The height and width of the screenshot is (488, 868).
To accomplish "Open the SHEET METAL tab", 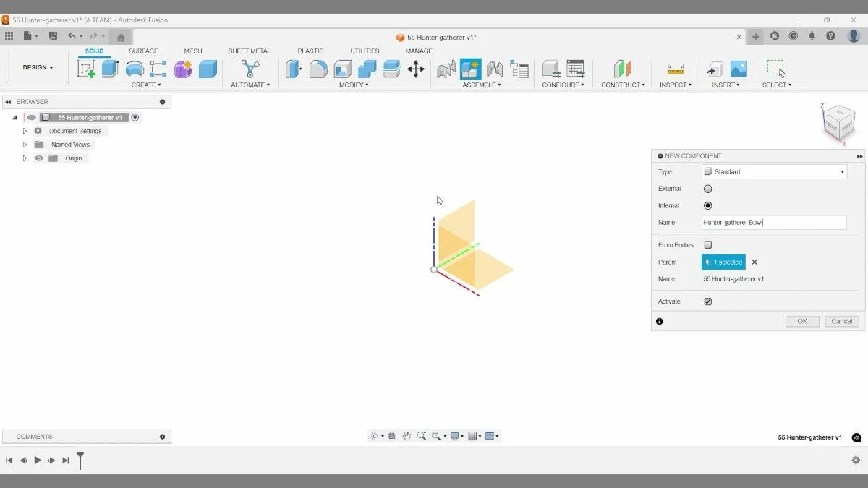I will tap(249, 51).
